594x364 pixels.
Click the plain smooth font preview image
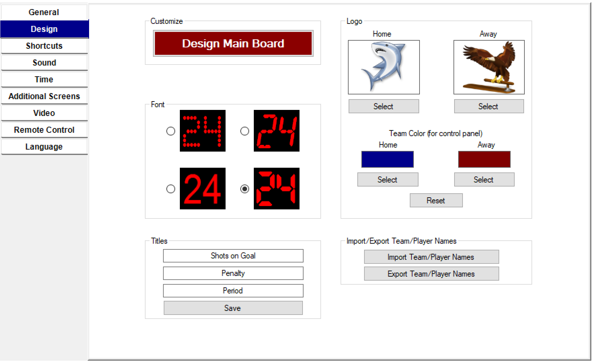tap(202, 189)
